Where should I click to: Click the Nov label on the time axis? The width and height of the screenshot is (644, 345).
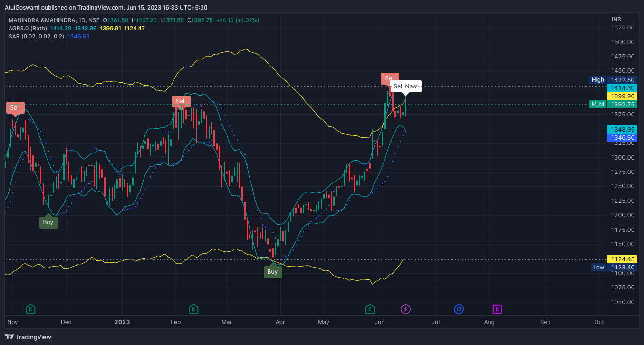(x=13, y=322)
